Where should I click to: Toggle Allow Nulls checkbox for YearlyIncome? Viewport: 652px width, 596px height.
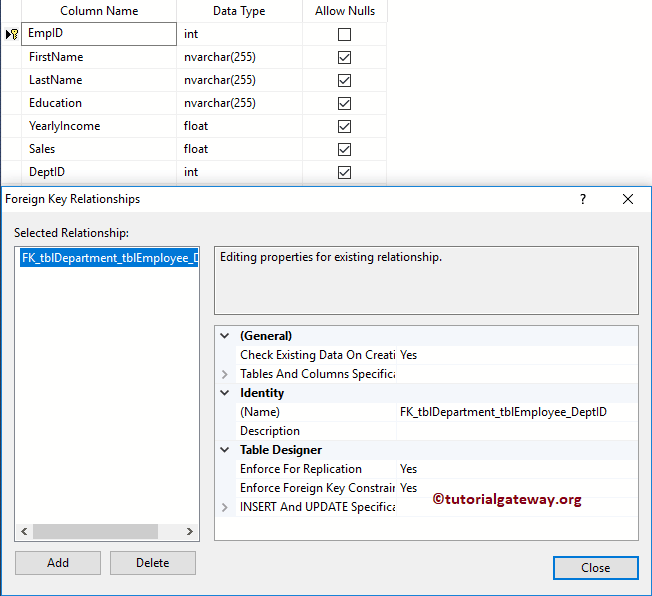click(344, 126)
